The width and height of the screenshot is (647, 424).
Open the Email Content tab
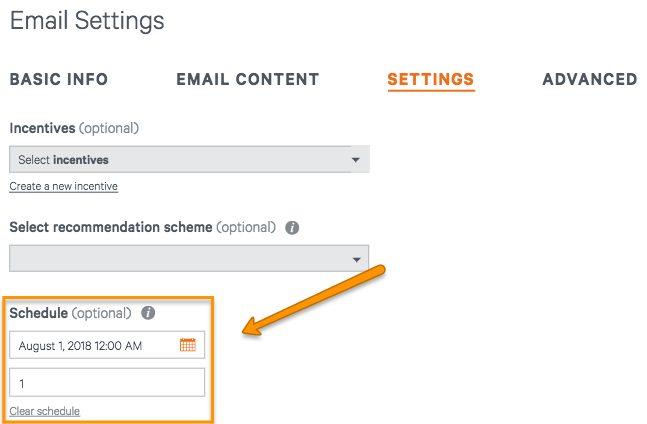point(248,79)
